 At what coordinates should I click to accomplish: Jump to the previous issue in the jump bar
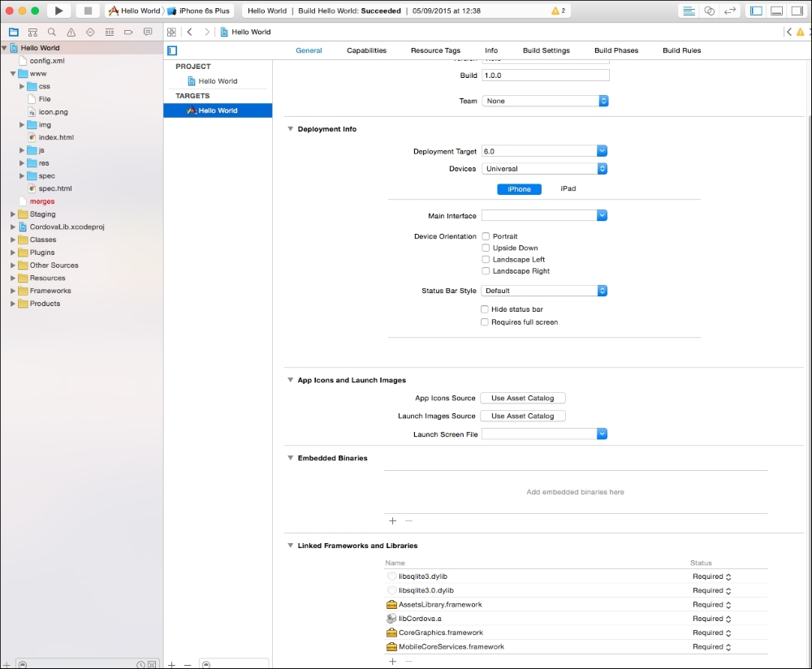(x=788, y=32)
